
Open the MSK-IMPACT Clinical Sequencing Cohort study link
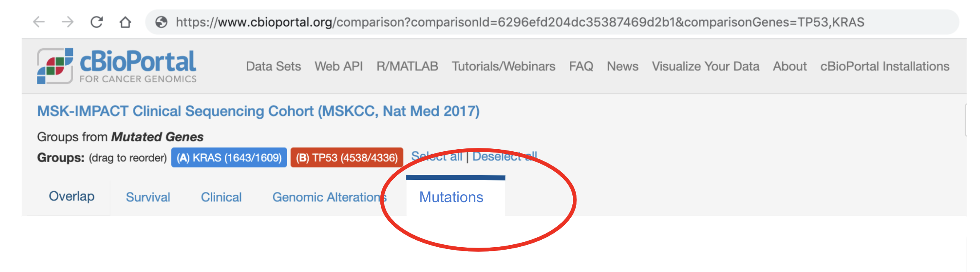(x=257, y=111)
